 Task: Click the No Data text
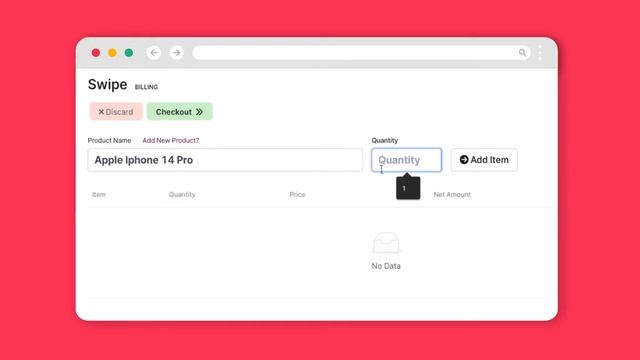tap(386, 266)
